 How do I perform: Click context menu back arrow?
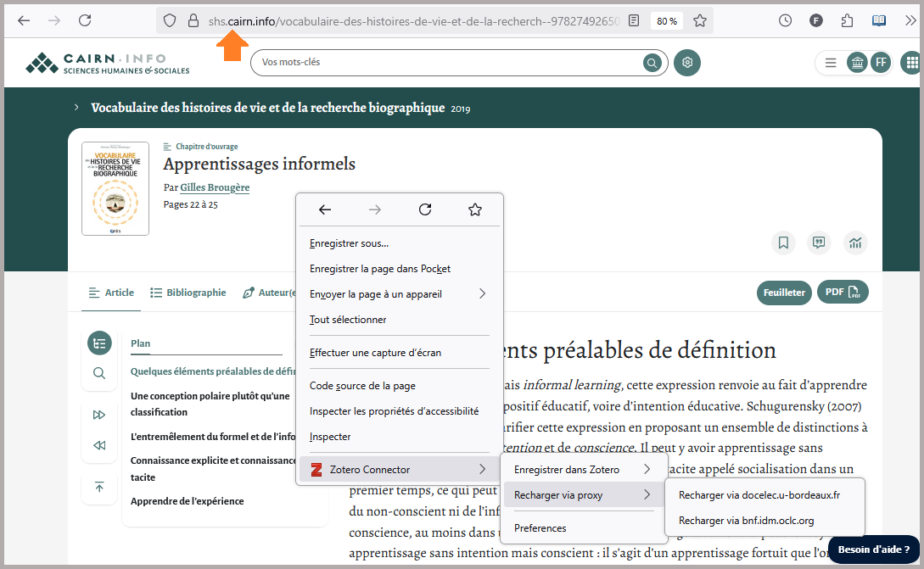click(325, 209)
